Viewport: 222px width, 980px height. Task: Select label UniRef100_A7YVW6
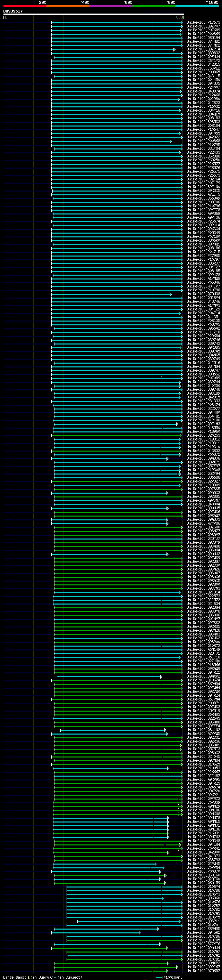pyautogui.click(x=203, y=524)
